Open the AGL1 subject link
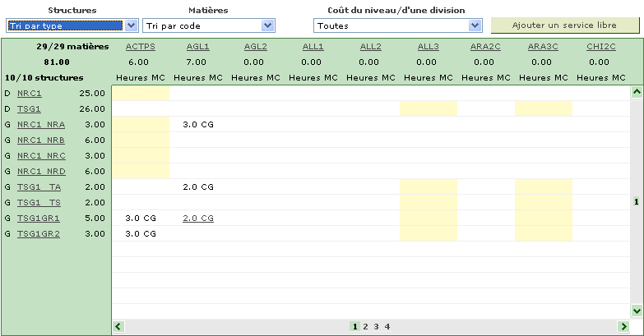 click(198, 46)
